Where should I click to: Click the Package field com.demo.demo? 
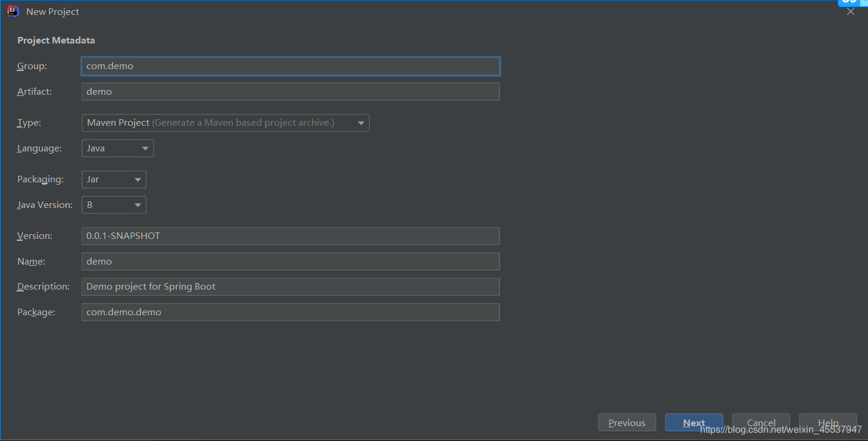tap(291, 312)
